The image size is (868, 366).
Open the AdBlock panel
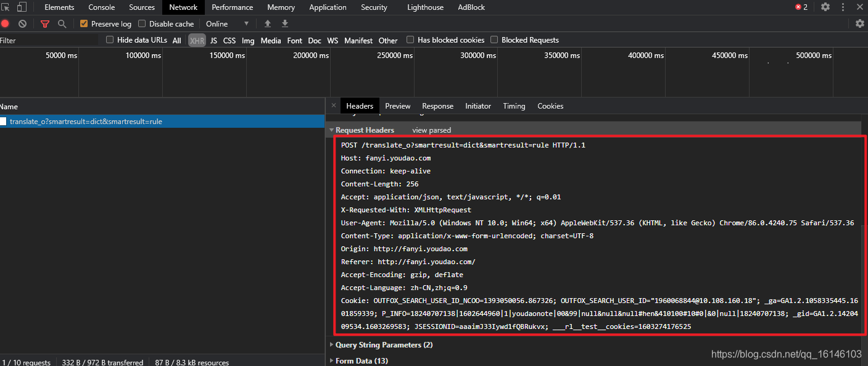(x=471, y=7)
